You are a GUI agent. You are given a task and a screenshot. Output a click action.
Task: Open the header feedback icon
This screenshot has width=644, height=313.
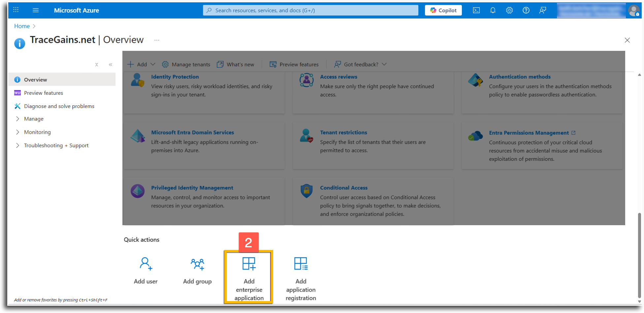(x=542, y=10)
